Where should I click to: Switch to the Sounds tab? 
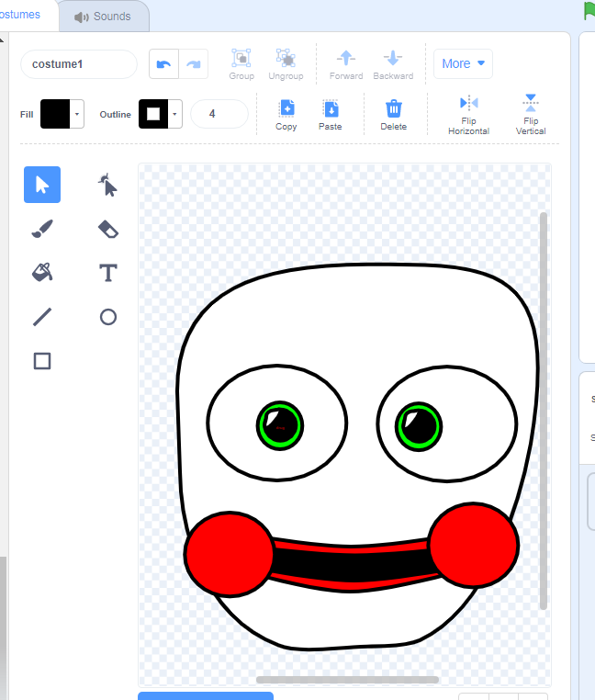coord(104,17)
